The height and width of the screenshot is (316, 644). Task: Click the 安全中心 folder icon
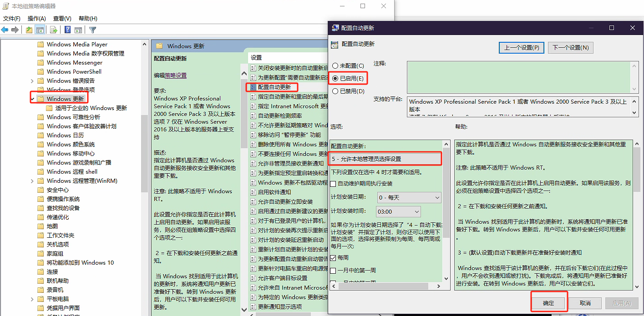(40, 190)
